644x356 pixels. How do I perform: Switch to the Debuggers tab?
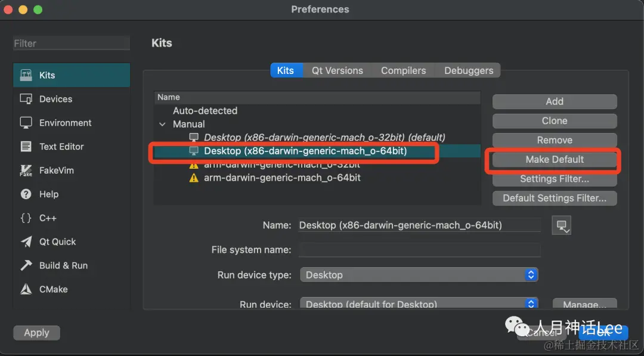pos(469,70)
